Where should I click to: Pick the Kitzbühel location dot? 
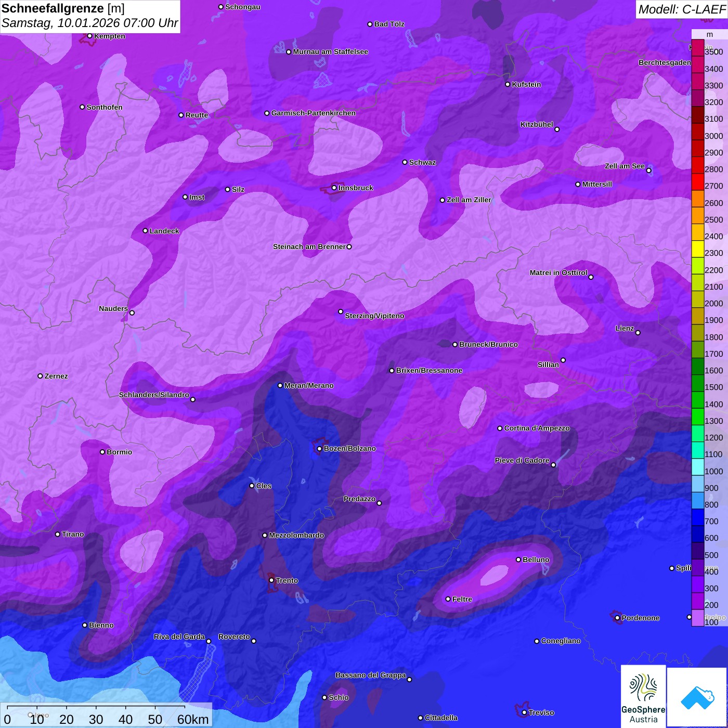coord(557,129)
